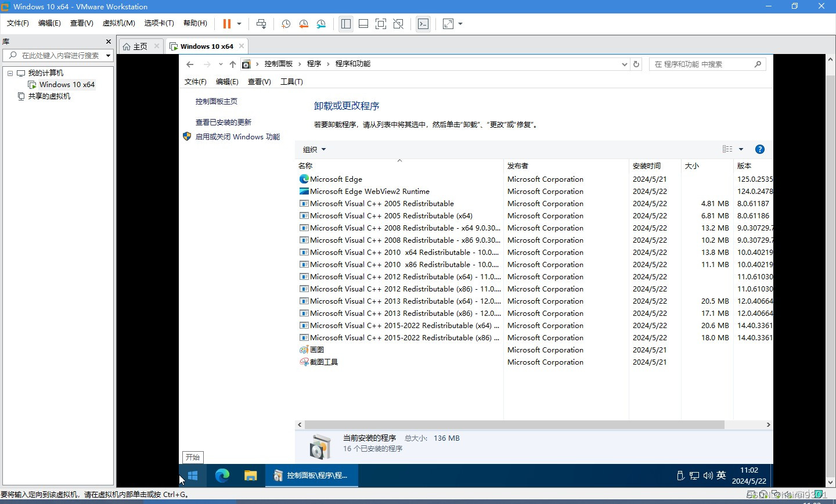Click 程序 in the breadcrumb path

(x=314, y=64)
